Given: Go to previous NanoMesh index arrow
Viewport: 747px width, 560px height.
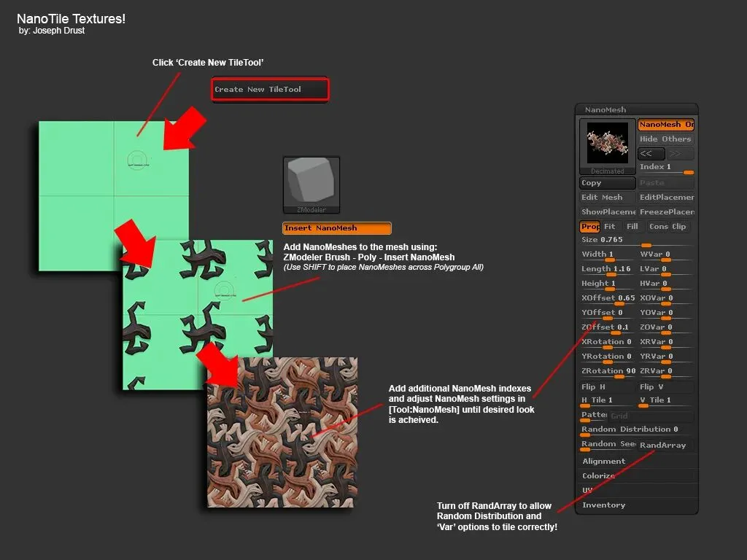Looking at the screenshot, I should coord(651,153).
